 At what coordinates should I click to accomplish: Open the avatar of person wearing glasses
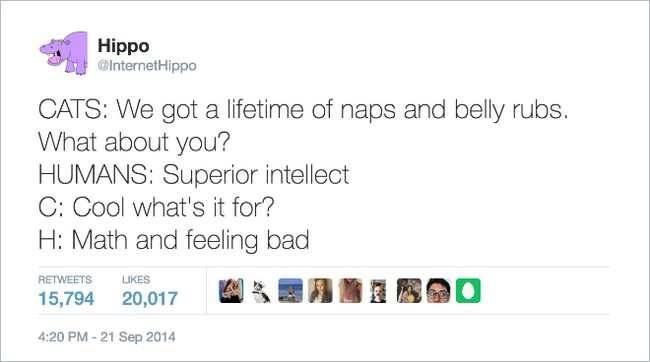click(438, 291)
